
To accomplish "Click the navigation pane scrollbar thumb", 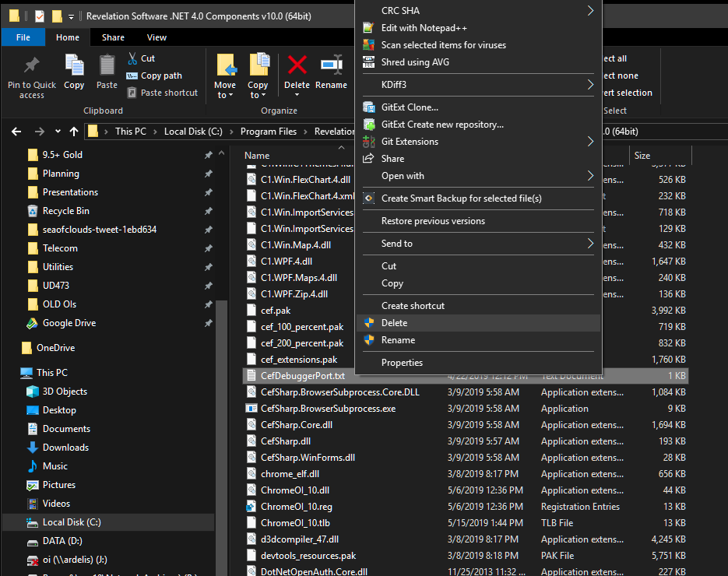I will [x=221, y=437].
